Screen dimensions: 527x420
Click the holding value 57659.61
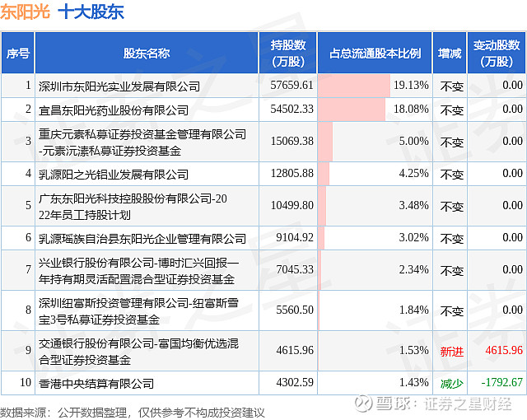tap(291, 85)
